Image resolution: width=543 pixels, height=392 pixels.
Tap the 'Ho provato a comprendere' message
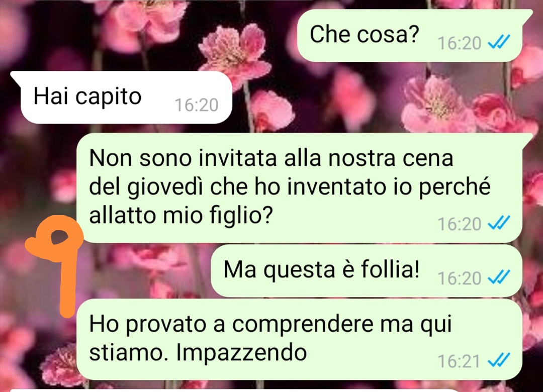(299, 339)
